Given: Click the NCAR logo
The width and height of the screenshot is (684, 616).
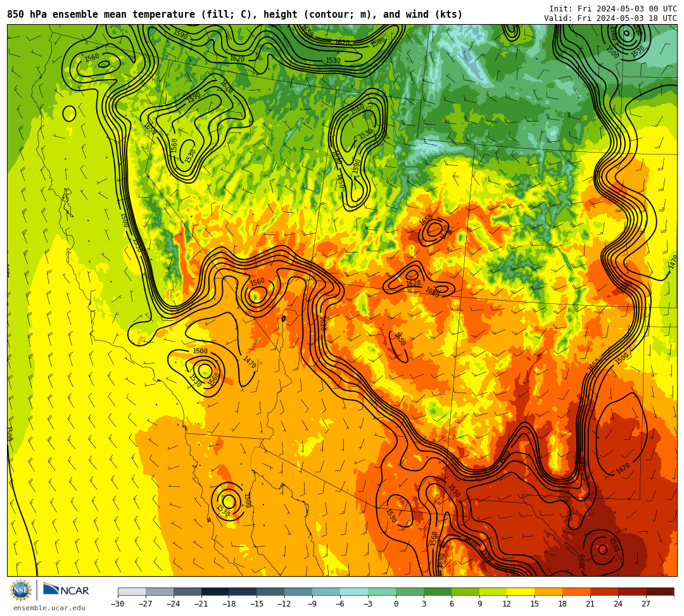Looking at the screenshot, I should [x=66, y=589].
